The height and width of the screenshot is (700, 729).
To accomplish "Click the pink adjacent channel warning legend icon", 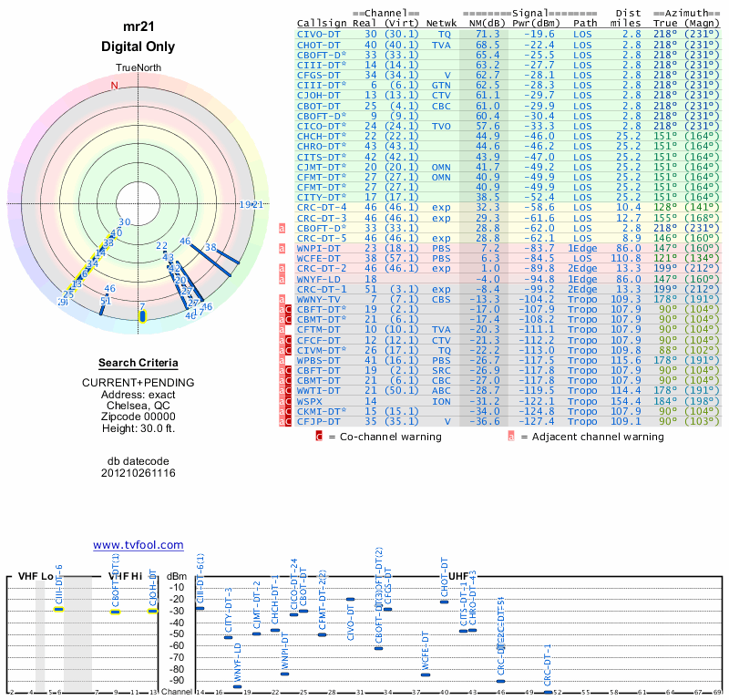I will 511,437.
